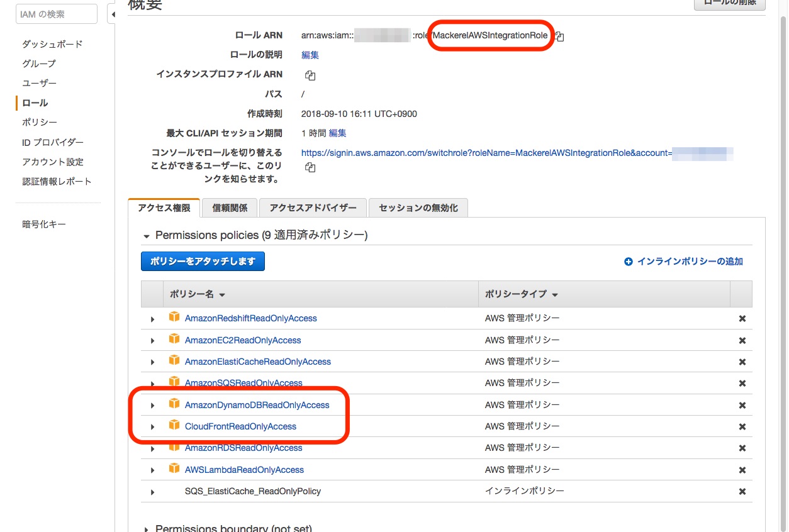789x532 pixels.
Task: Expand AmazonRedshiftReadOnlyAccess row details
Action: coord(152,319)
